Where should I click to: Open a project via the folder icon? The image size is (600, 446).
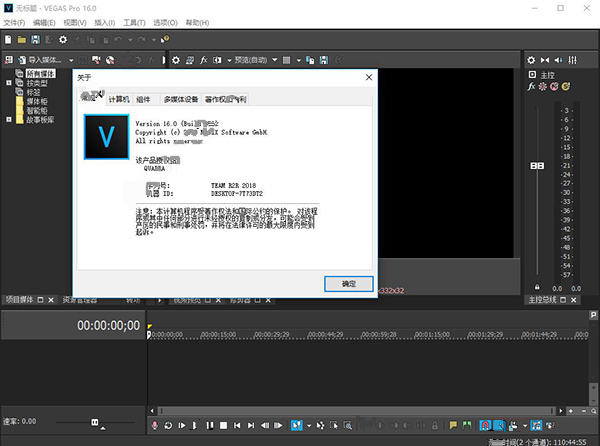(x=21, y=39)
